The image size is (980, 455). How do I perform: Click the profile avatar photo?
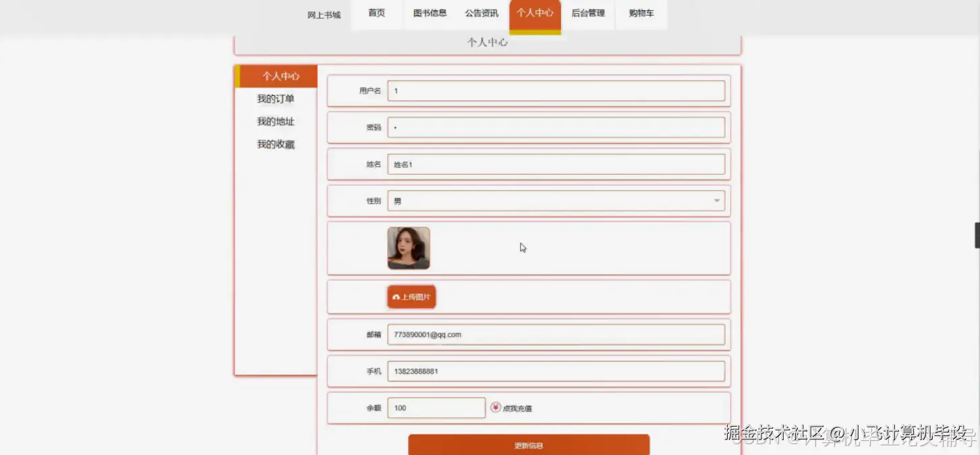[x=409, y=248]
